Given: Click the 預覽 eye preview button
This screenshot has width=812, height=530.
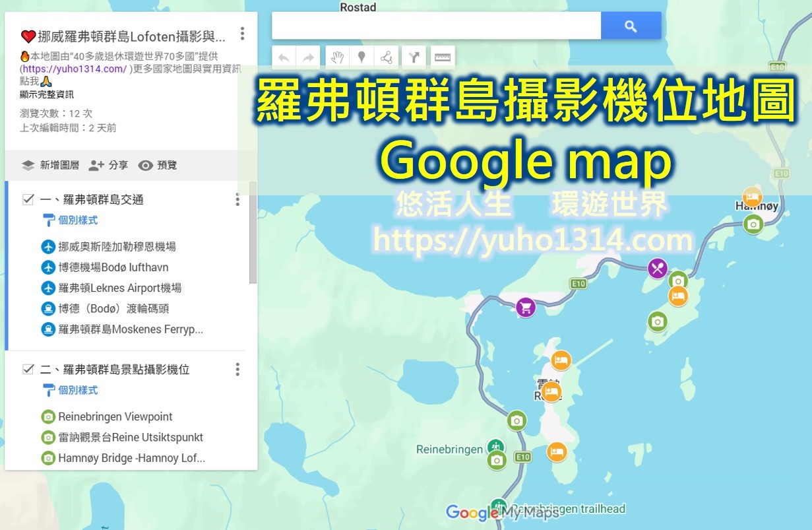Looking at the screenshot, I should coord(158,165).
